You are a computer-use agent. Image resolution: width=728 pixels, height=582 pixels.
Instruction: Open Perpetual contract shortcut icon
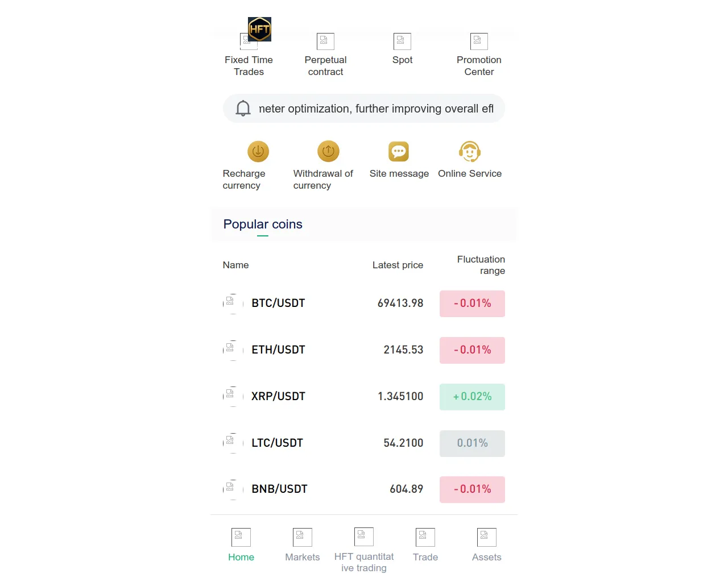325,41
